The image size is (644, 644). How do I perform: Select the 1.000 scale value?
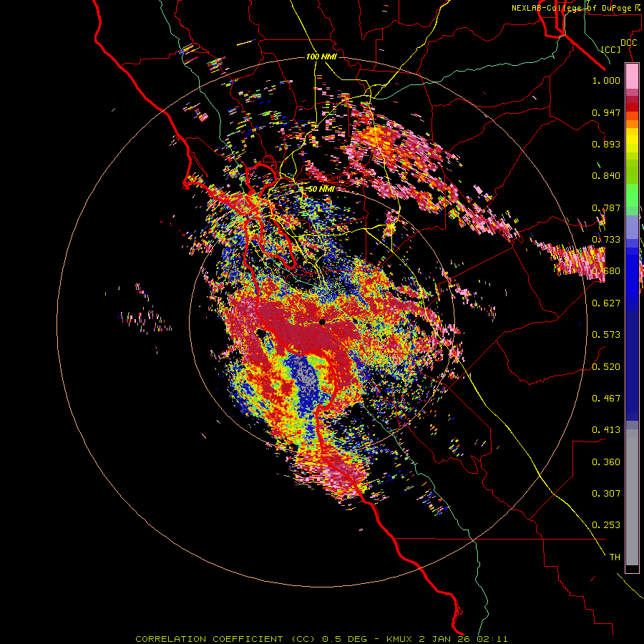[x=606, y=80]
